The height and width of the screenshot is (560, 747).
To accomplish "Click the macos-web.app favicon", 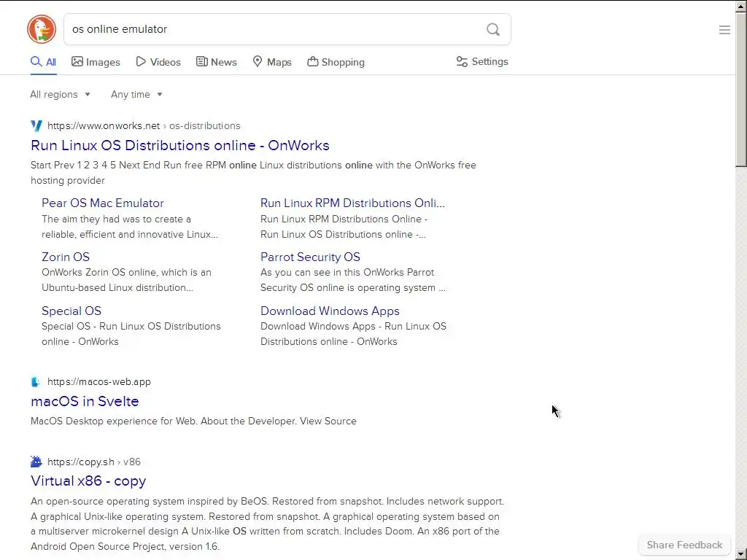I will (36, 382).
